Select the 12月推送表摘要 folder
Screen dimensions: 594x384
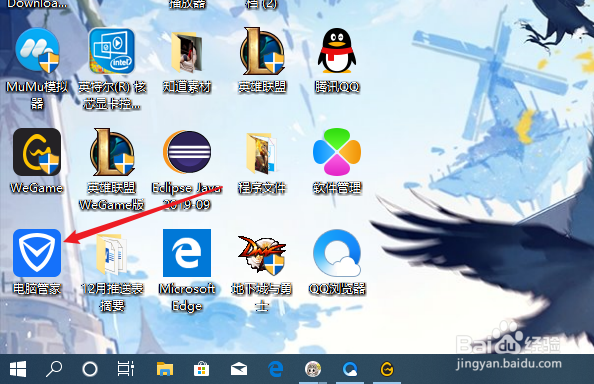coord(111,254)
